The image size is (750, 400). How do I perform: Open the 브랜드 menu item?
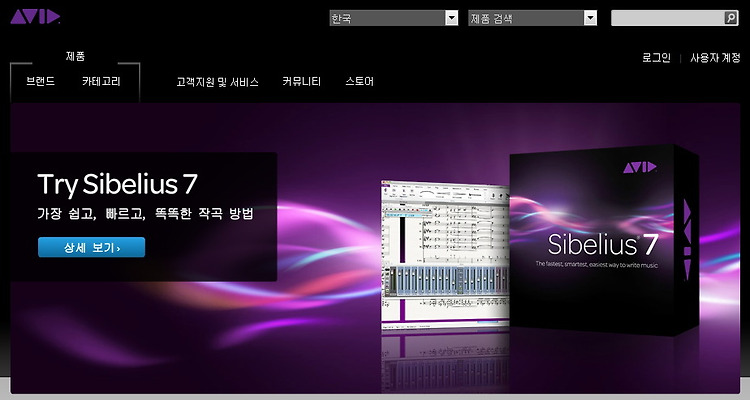pos(41,81)
